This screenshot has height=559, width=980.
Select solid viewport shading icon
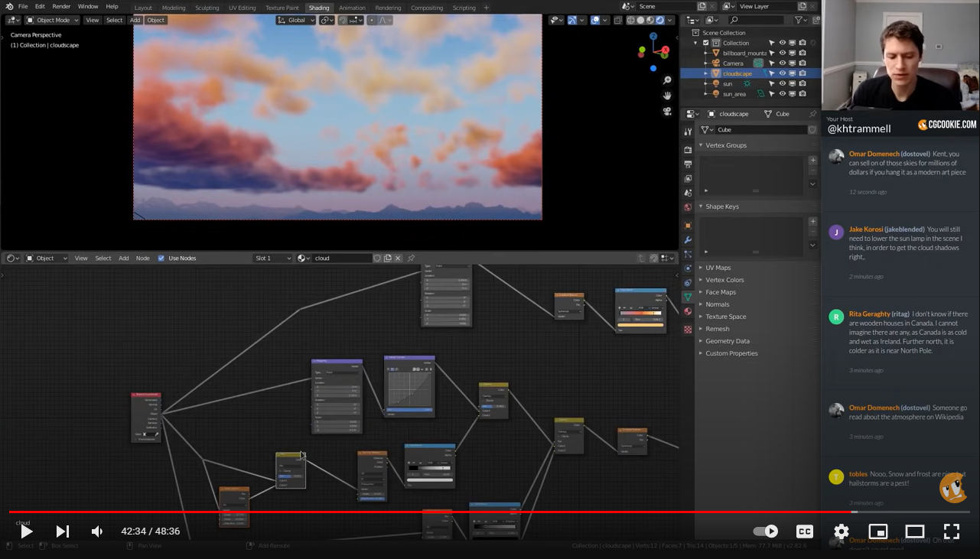tap(640, 20)
